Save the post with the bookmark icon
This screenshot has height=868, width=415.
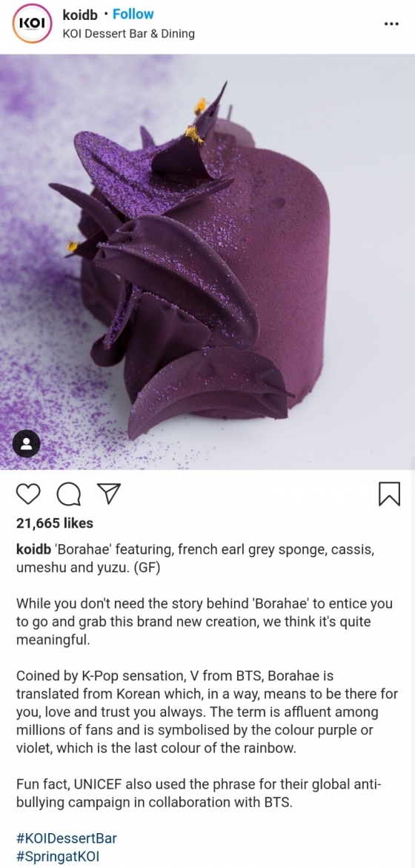[x=389, y=494]
